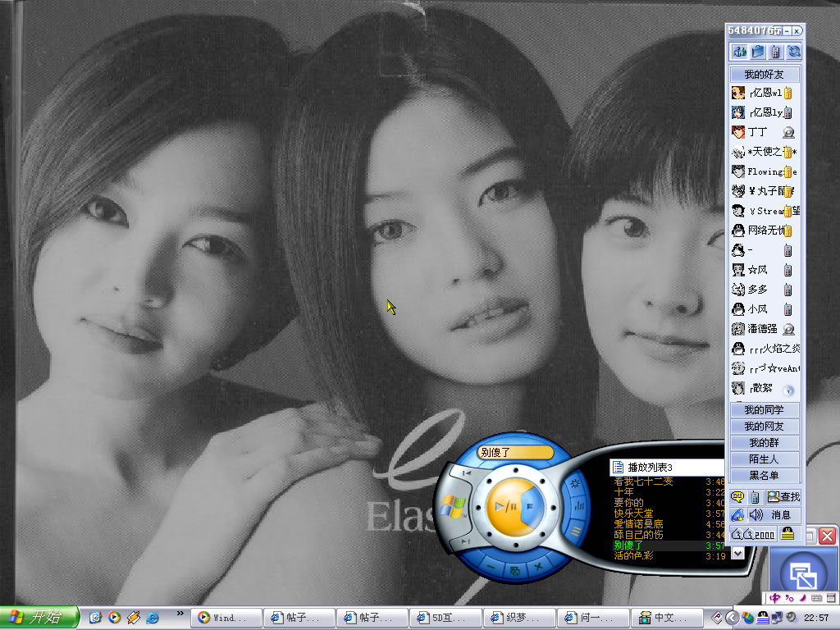This screenshot has height=630, width=840.
Task: Click the 开始 Start button
Action: click(x=39, y=618)
